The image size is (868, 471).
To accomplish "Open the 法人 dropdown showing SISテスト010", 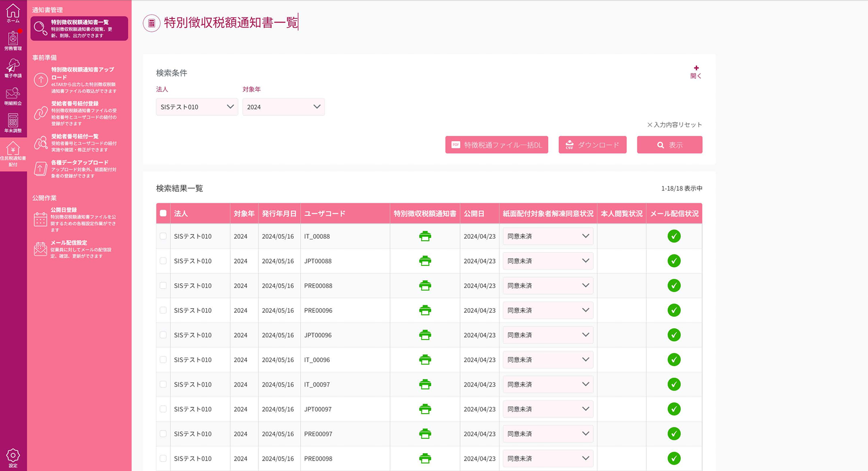I will (x=197, y=107).
